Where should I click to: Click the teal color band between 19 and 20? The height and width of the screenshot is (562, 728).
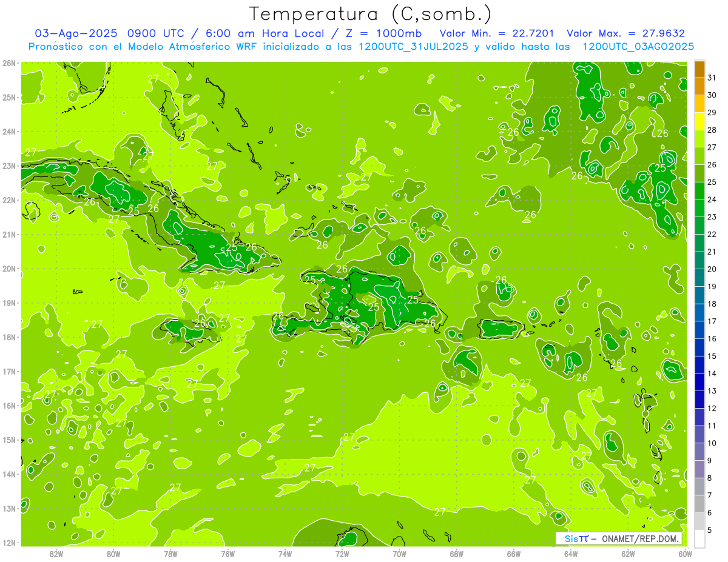pyautogui.click(x=699, y=278)
